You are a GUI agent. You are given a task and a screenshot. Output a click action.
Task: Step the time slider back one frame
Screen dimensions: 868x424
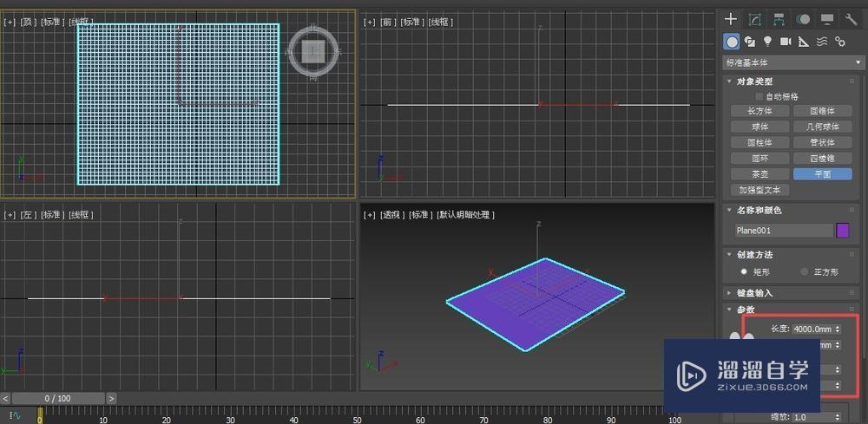pos(5,398)
